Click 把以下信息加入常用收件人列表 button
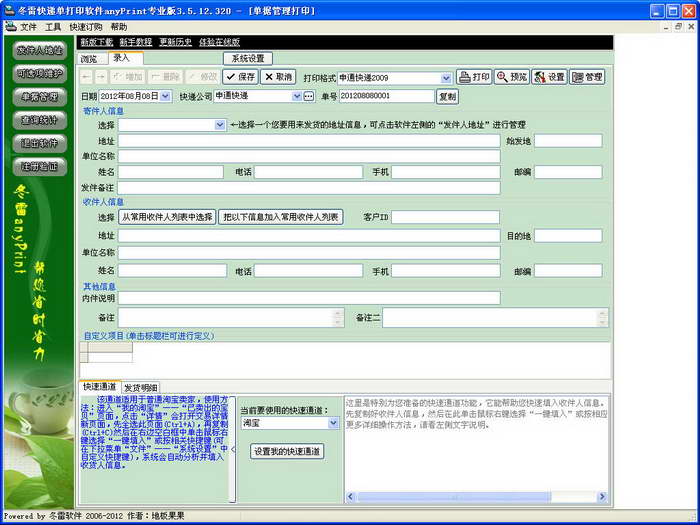Screen dimensions: 700x525 281,217
